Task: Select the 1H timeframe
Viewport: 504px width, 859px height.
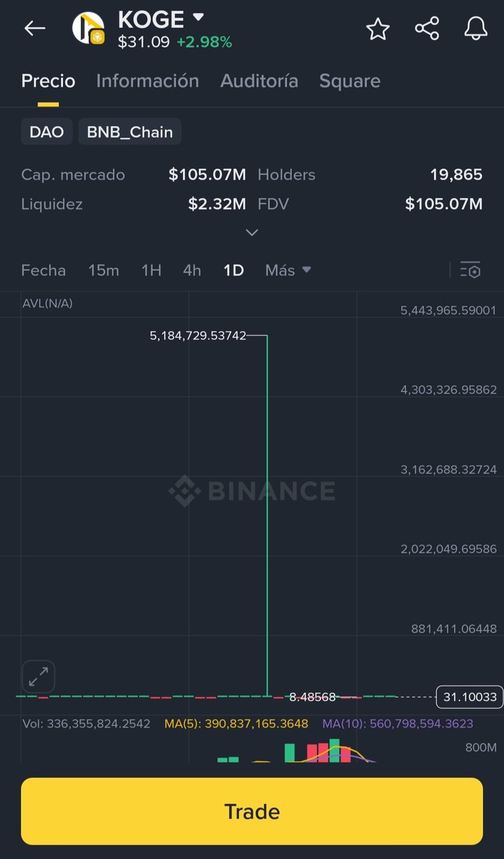Action: click(x=151, y=270)
